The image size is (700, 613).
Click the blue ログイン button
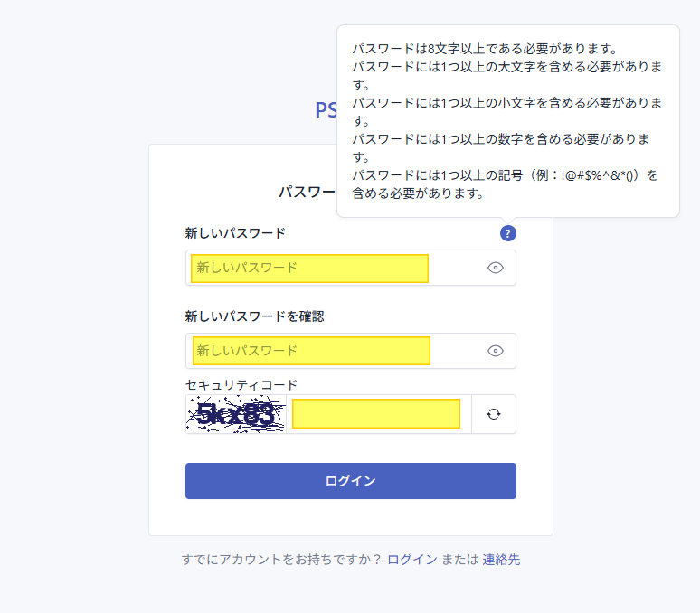(350, 481)
